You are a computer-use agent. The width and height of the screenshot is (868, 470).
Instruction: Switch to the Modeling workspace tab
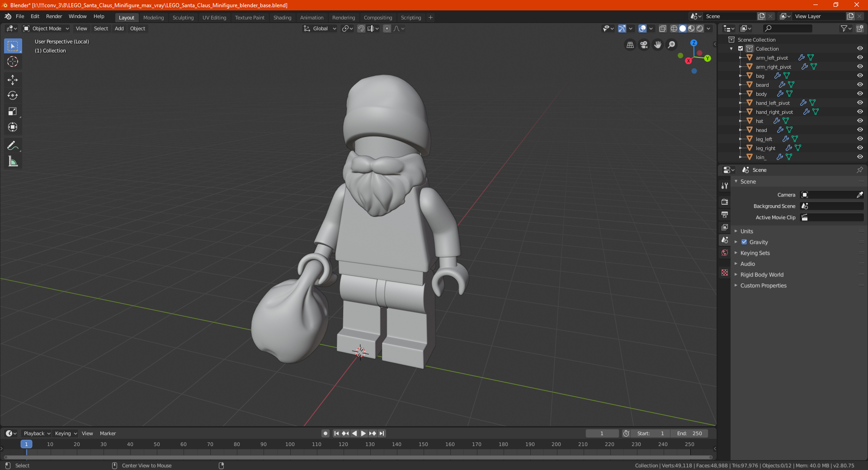pyautogui.click(x=153, y=18)
